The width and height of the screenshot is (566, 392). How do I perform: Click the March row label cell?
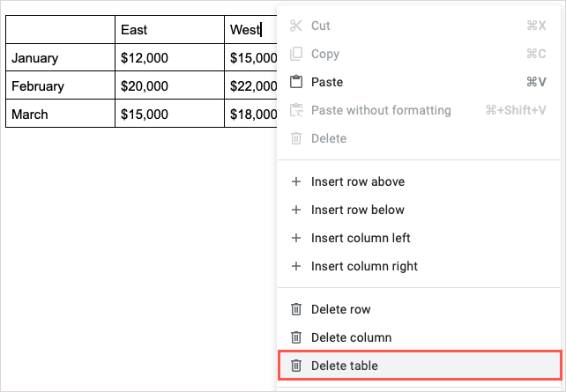(60, 115)
